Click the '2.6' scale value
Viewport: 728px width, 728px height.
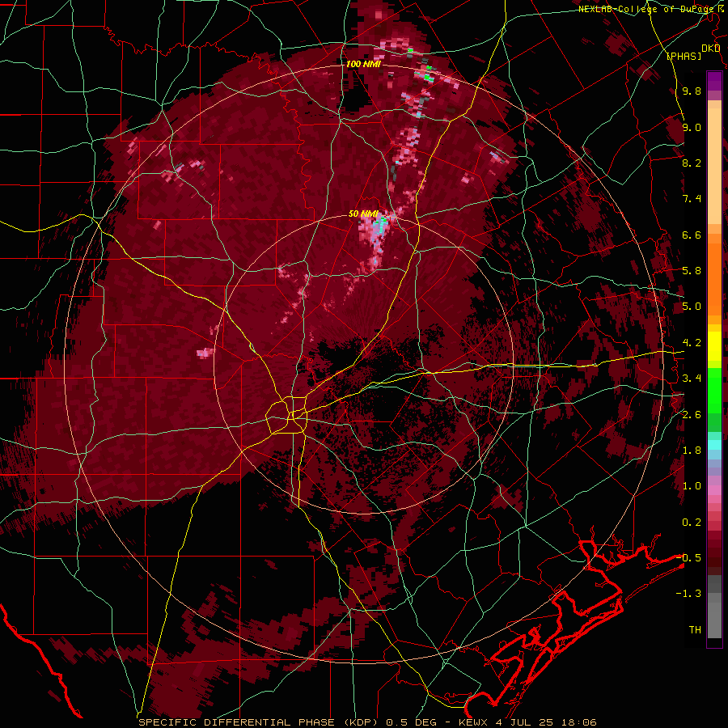coord(692,415)
